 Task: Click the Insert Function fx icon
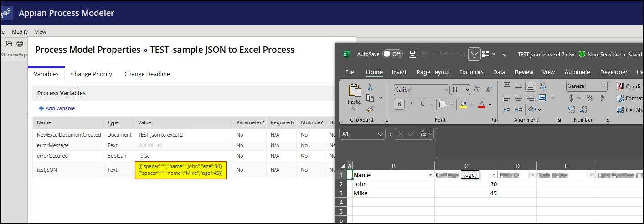[x=423, y=134]
